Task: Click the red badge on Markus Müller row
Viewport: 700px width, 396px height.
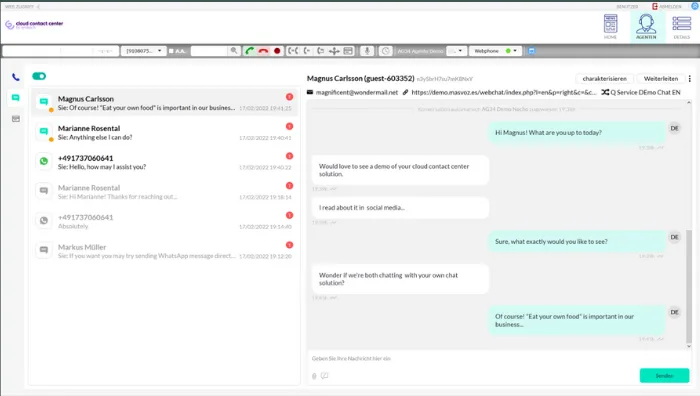Action: click(289, 245)
